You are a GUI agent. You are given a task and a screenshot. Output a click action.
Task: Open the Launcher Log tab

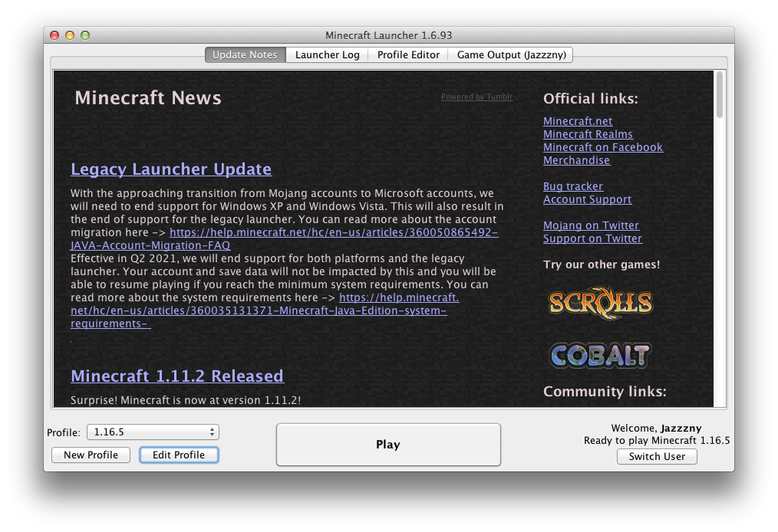click(x=327, y=54)
